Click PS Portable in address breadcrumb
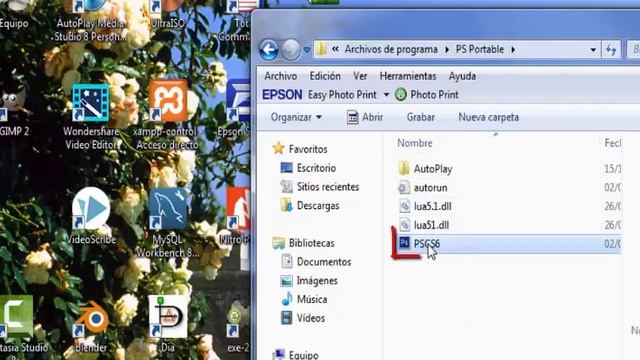 (480, 49)
